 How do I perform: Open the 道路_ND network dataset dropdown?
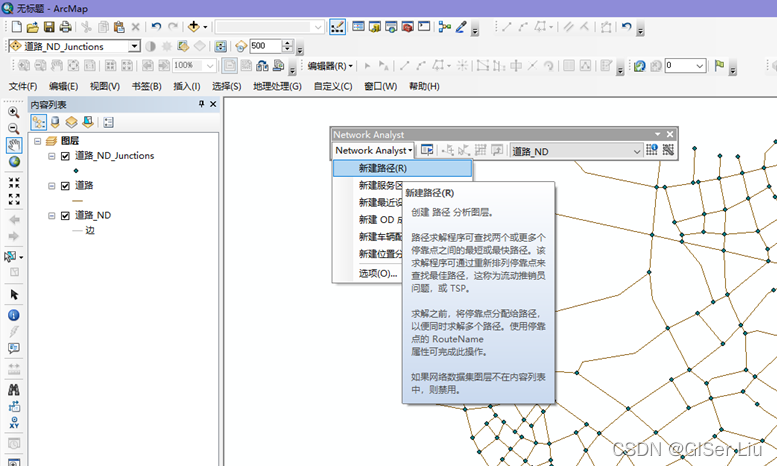click(637, 151)
